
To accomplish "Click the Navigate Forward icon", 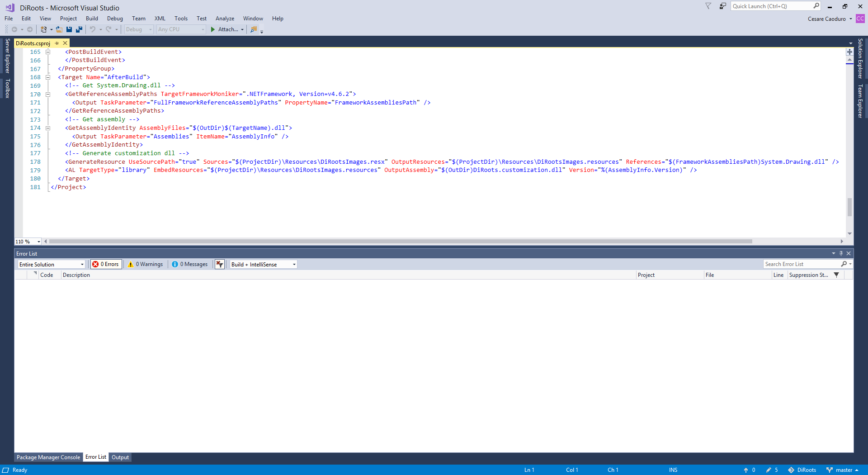I will [x=30, y=29].
